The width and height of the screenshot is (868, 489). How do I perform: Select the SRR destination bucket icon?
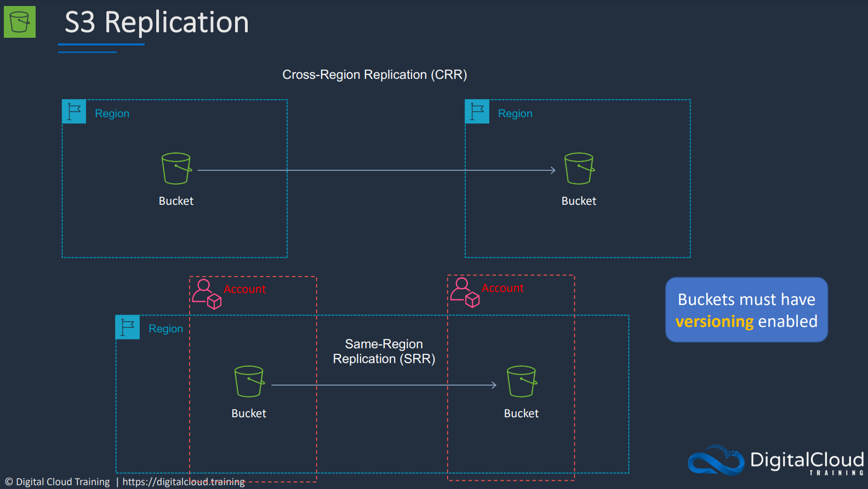[522, 381]
